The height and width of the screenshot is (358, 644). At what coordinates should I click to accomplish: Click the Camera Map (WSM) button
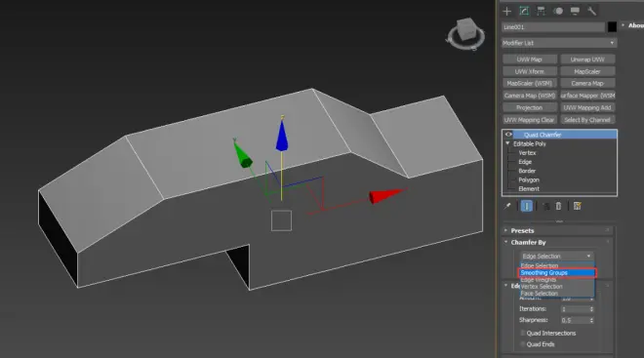pos(530,96)
